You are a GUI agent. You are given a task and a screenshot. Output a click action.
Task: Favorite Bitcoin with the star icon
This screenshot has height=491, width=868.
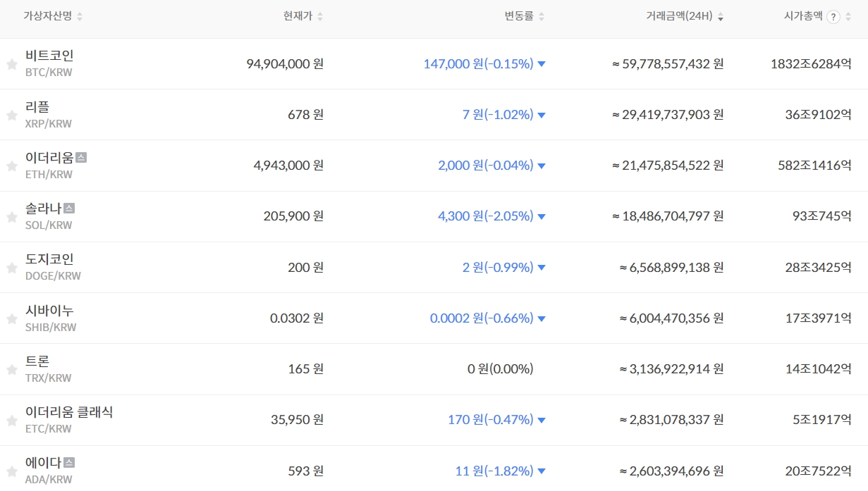[12, 65]
